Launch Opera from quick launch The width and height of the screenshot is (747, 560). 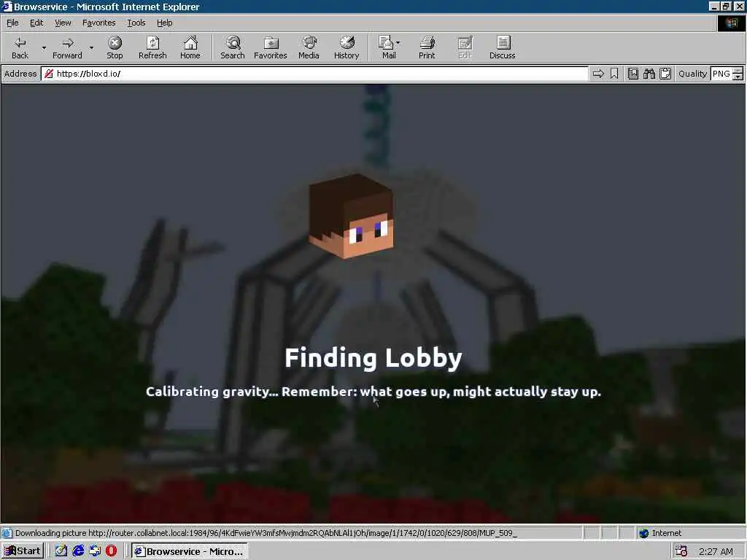pyautogui.click(x=111, y=551)
